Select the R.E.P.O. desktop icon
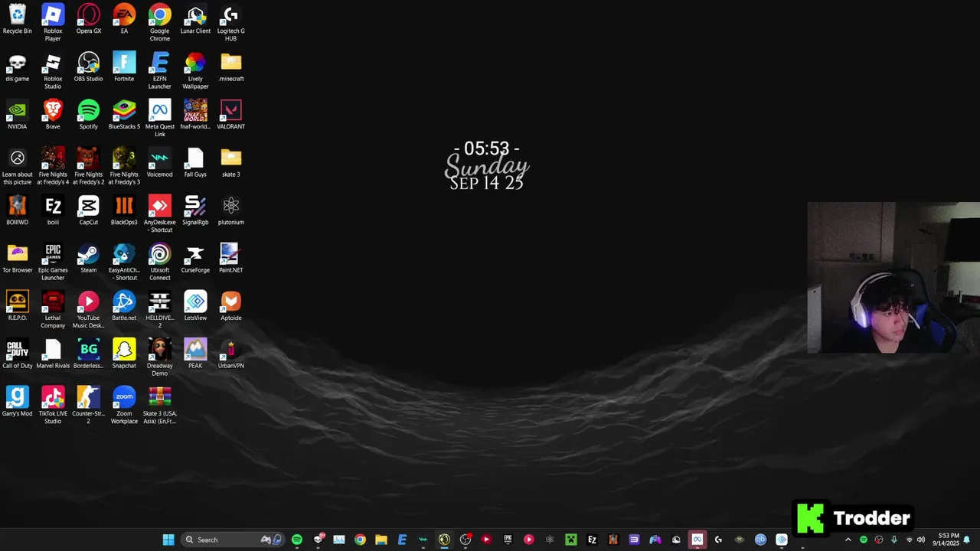 coord(17,307)
